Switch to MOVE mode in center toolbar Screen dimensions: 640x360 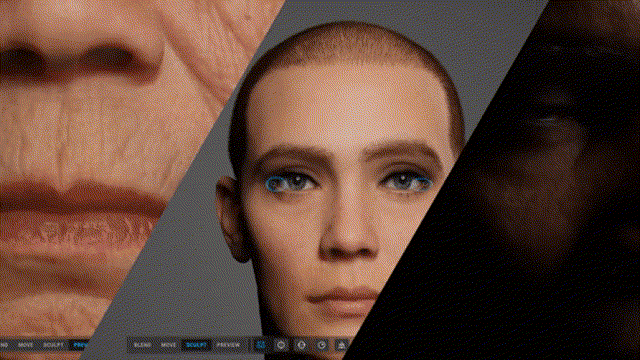[x=168, y=345]
